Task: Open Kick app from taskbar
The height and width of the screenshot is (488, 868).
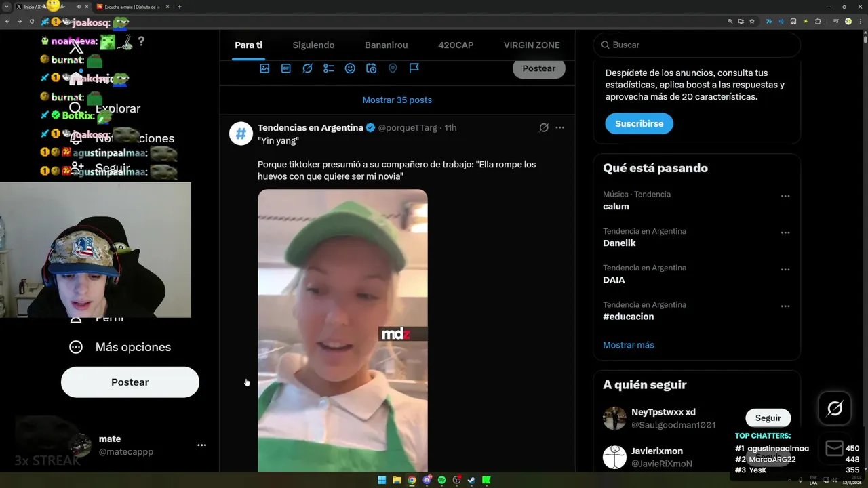Action: coord(486,481)
